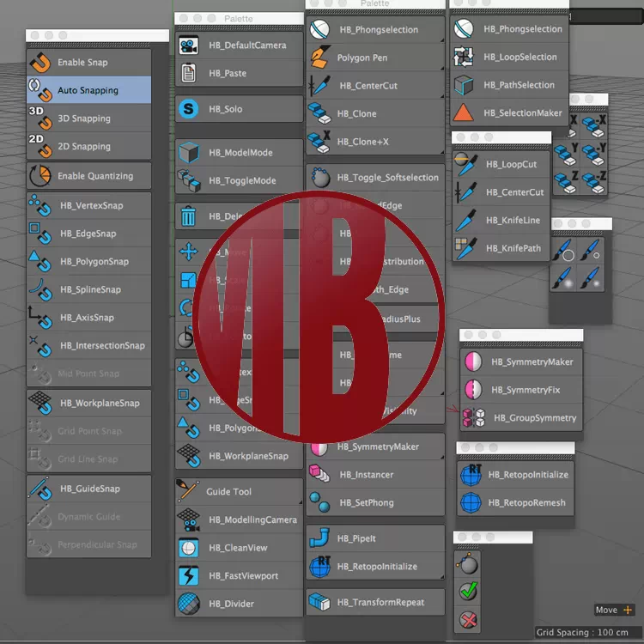The width and height of the screenshot is (644, 644).
Task: Click HB_Phongselection above Polygon Pen
Action: 375,29
